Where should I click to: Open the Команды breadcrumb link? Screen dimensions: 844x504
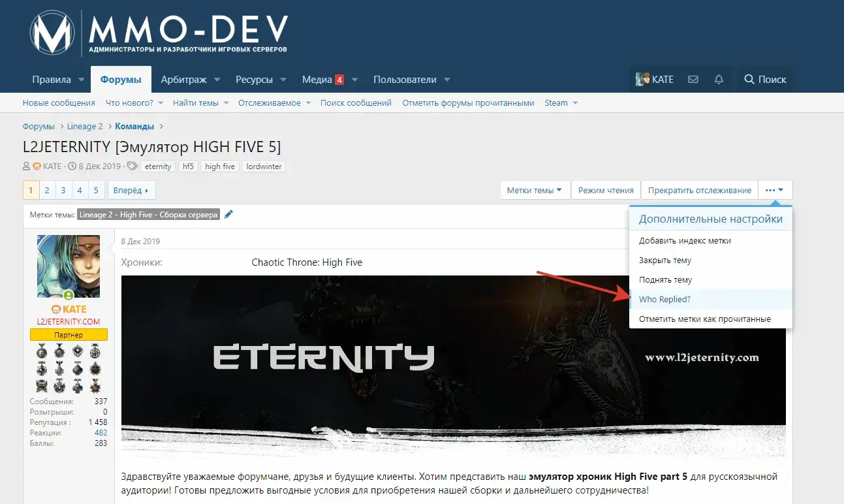tap(134, 127)
